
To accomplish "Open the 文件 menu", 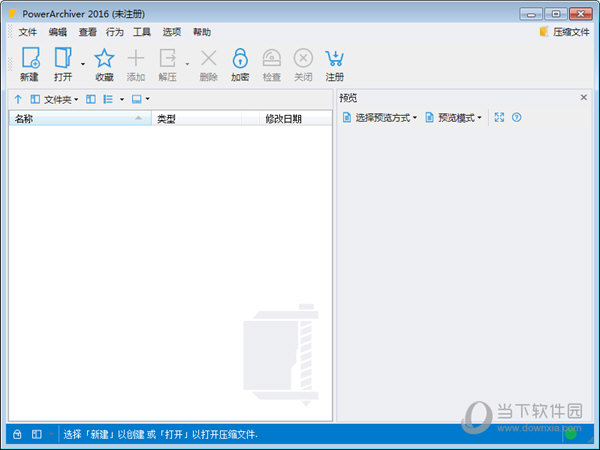I will point(28,32).
